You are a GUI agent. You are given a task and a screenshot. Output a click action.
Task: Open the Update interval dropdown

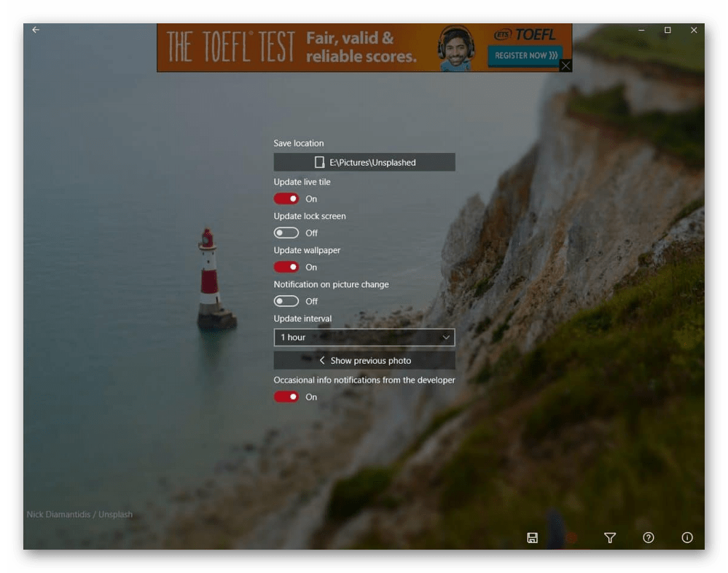click(364, 338)
